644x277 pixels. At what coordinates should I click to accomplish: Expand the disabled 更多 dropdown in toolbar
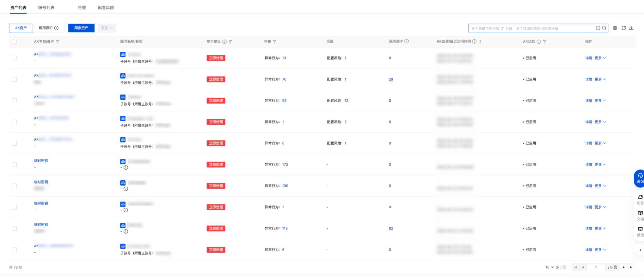107,28
